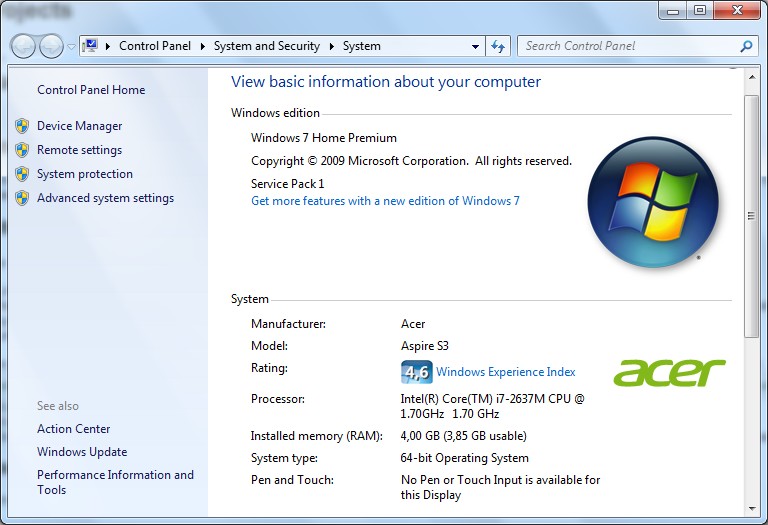Screen dimensions: 768x525
Task: Open Get more features with new edition link
Action: (x=385, y=201)
